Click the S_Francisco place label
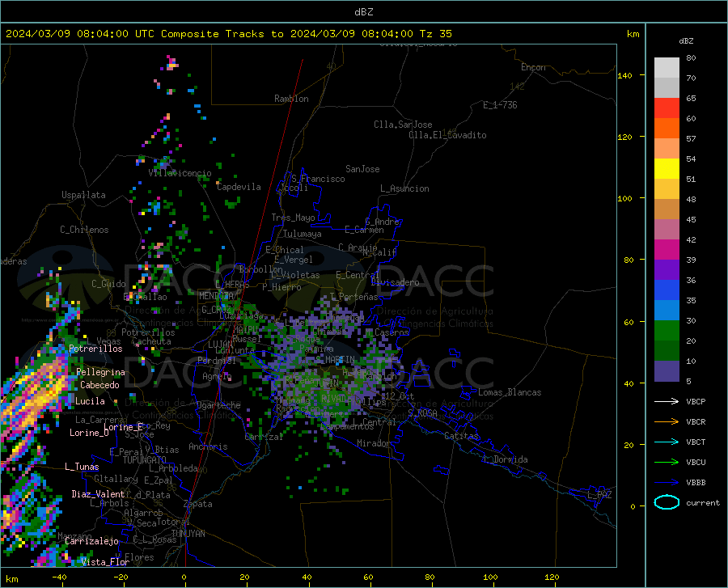The image size is (728, 588). point(318,179)
